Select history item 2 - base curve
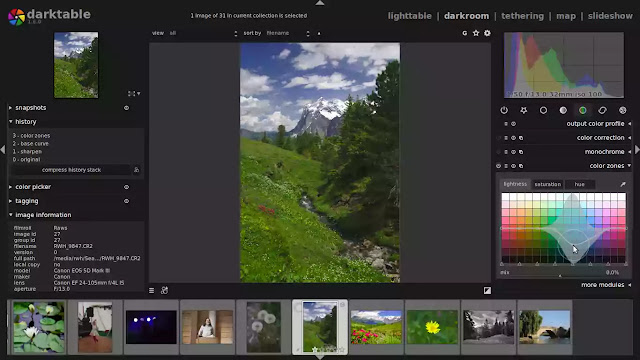Viewport: 640px width, 360px height. pos(31,144)
